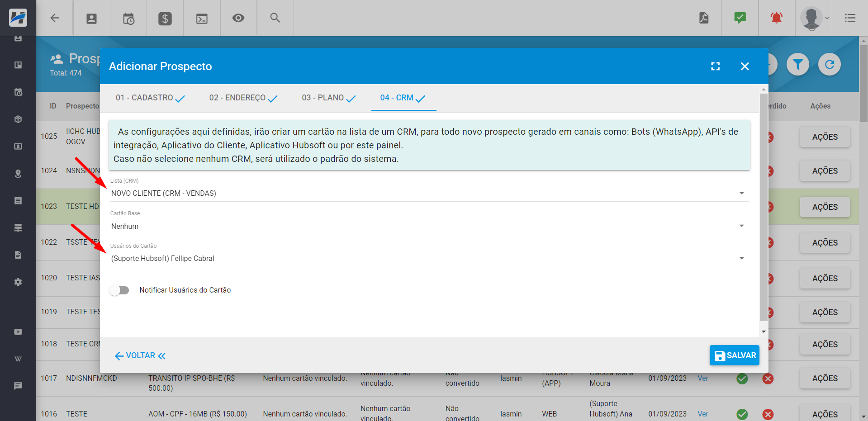Select the 04 - CRM tab
This screenshot has height=421, width=868.
[x=403, y=98]
